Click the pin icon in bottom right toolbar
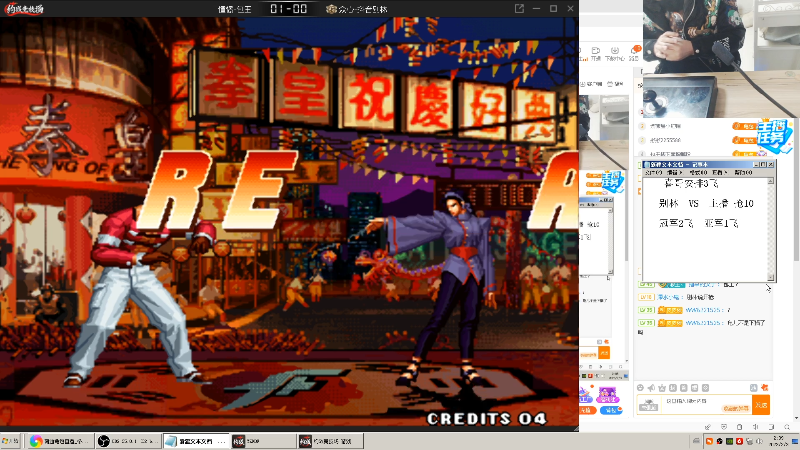 point(708,427)
